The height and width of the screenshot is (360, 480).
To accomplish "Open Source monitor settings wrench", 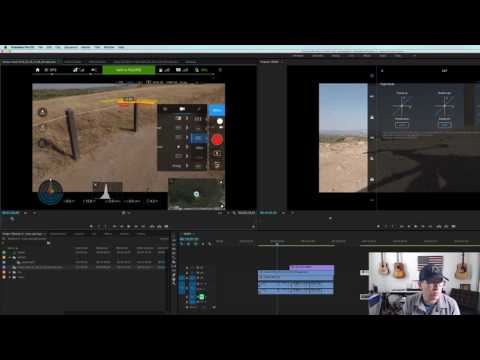I will tap(234, 213).
